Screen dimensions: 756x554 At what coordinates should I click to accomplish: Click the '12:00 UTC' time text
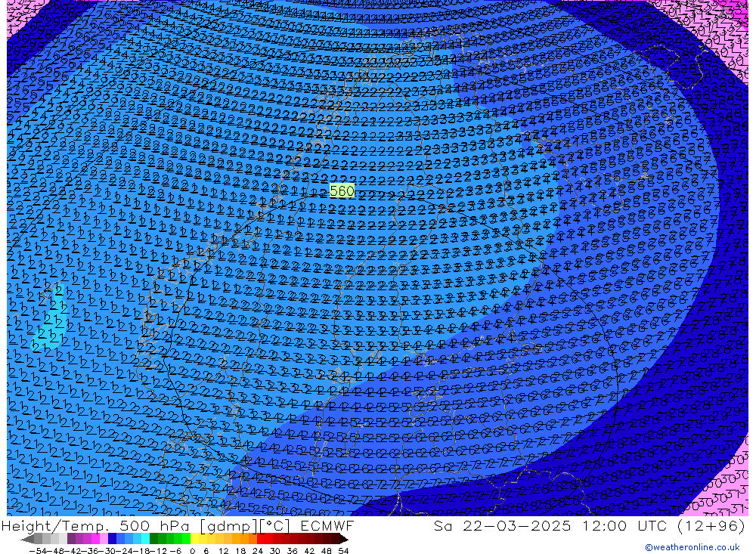click(x=624, y=525)
